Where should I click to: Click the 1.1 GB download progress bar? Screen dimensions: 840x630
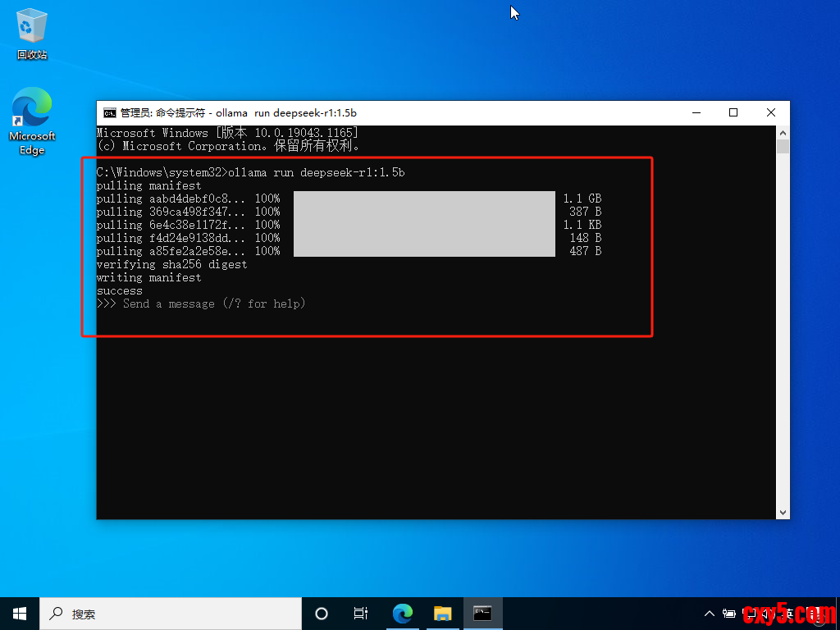[424, 199]
